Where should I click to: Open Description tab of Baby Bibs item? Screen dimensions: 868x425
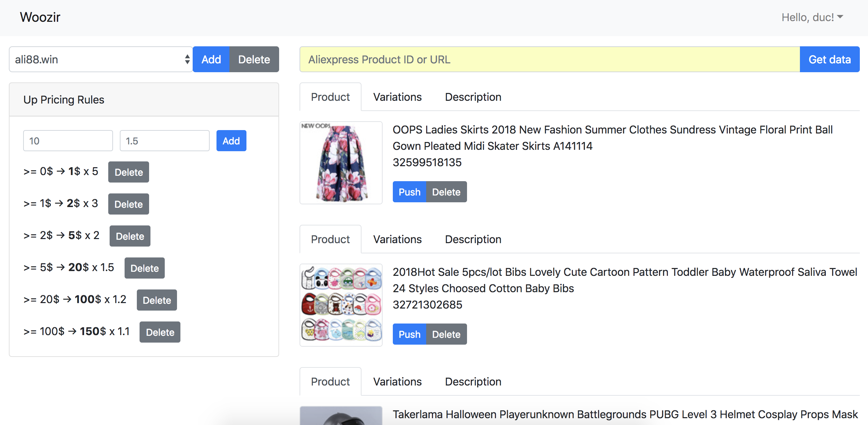point(473,239)
